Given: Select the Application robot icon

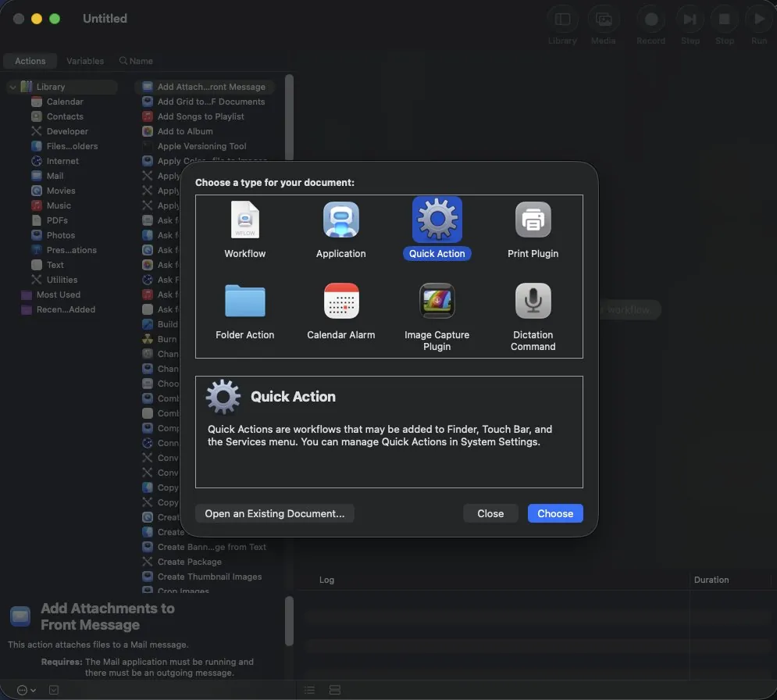Looking at the screenshot, I should tap(341, 220).
